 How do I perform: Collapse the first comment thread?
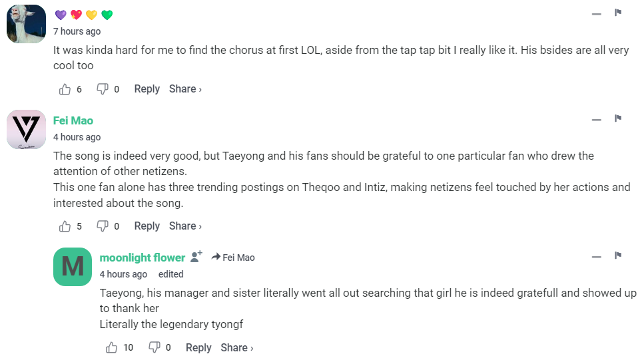click(x=597, y=13)
